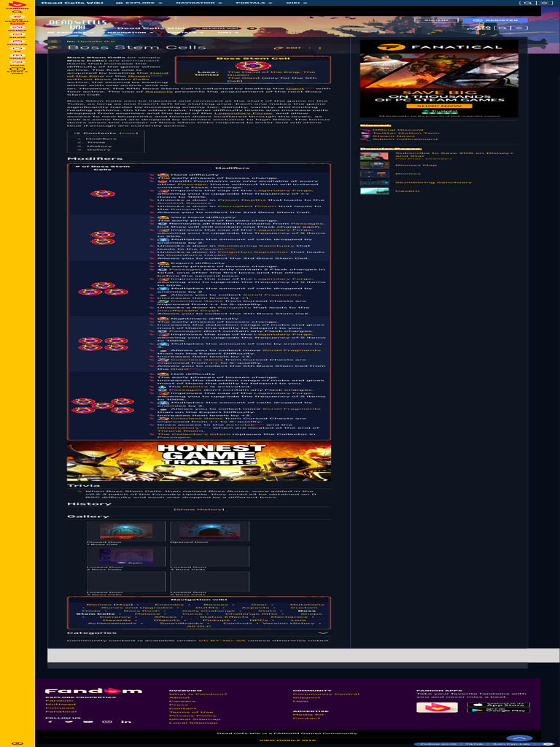Screen dimensions: 560x747
Task: Click the Biomes Map thumbnail in Popular Pages
Action: tap(374, 166)
